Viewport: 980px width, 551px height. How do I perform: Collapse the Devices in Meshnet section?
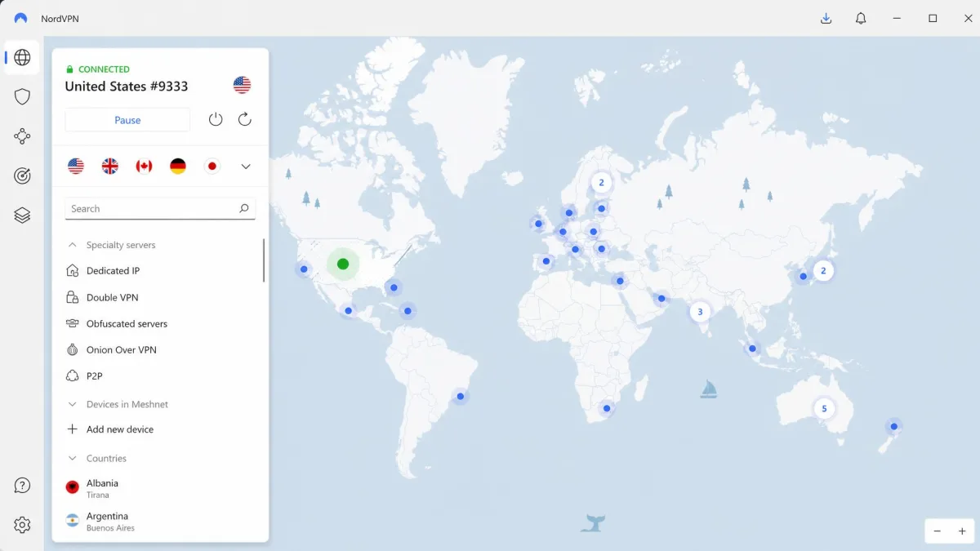pos(72,404)
